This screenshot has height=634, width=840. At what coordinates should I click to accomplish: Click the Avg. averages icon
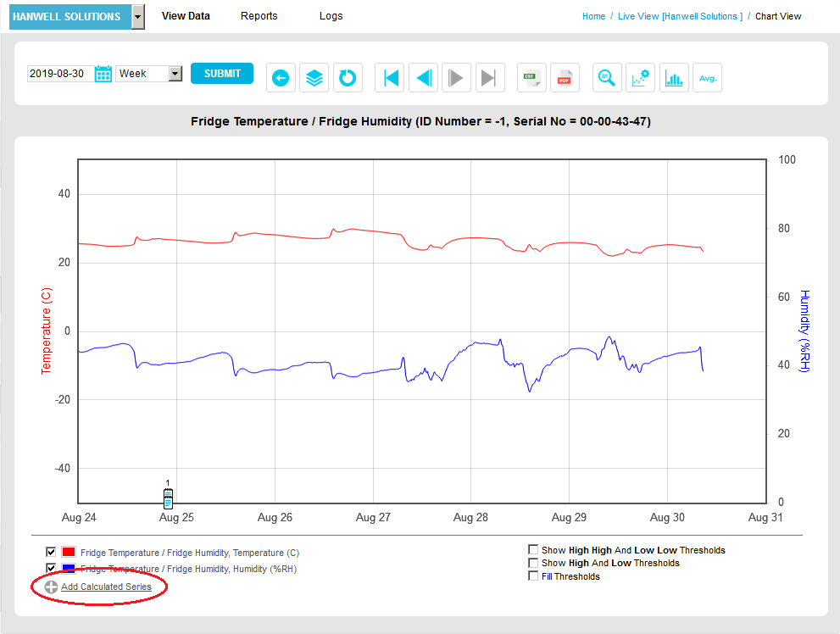(x=707, y=78)
